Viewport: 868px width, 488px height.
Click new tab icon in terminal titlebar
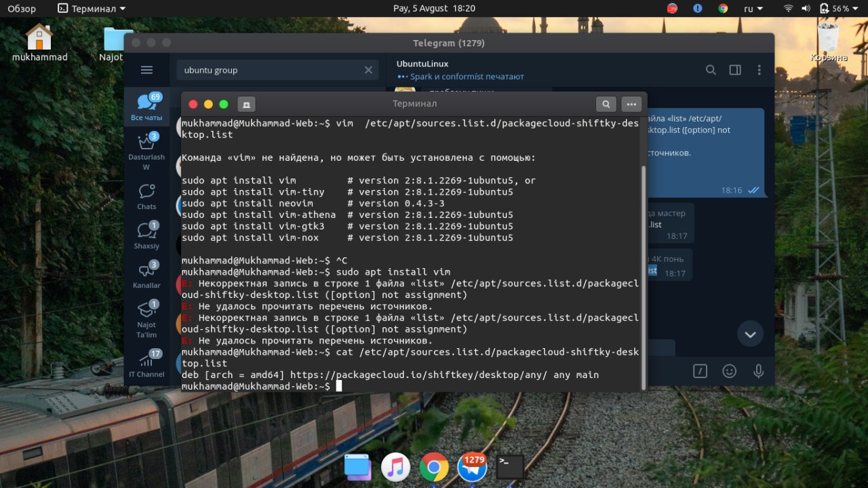[246, 104]
